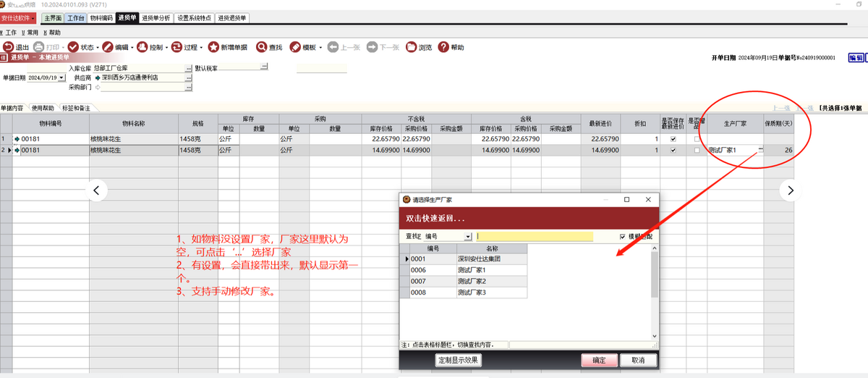This screenshot has height=378, width=868.
Task: Click the 退出 exit toolbar icon
Action: point(9,47)
